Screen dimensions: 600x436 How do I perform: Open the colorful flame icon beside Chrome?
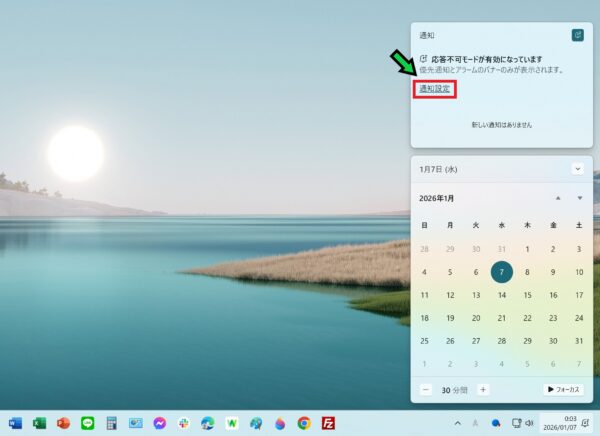(280, 423)
